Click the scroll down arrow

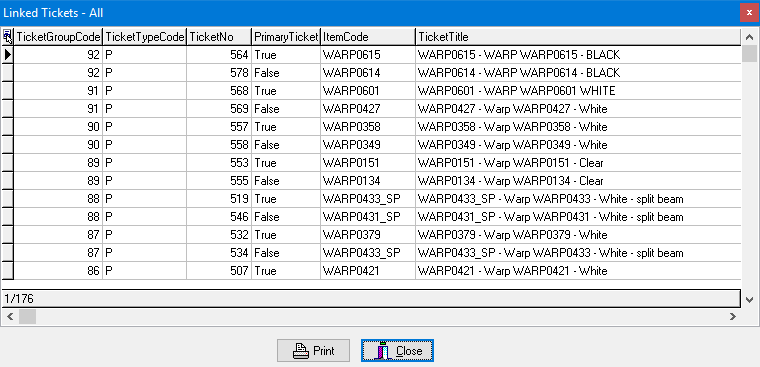pos(749,300)
